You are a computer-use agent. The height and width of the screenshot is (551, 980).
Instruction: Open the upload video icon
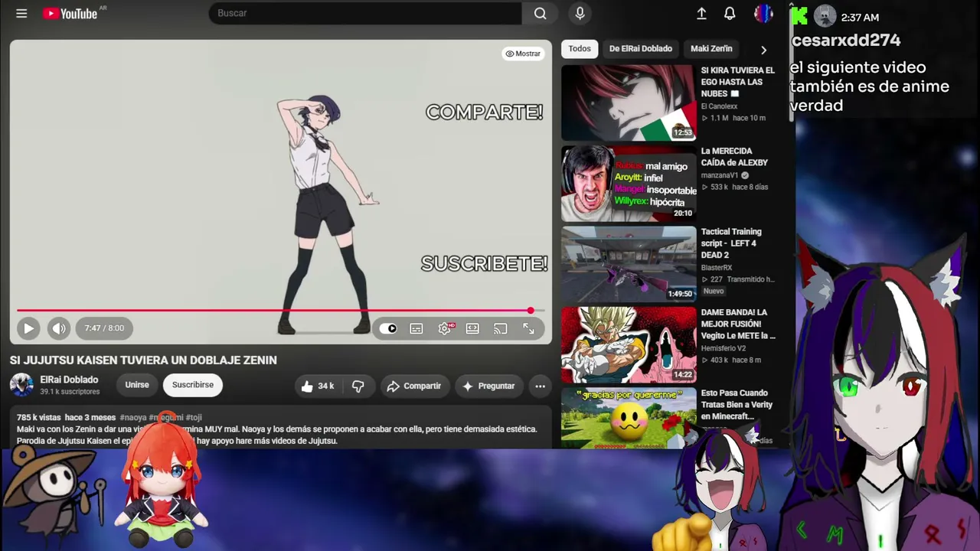[701, 14]
